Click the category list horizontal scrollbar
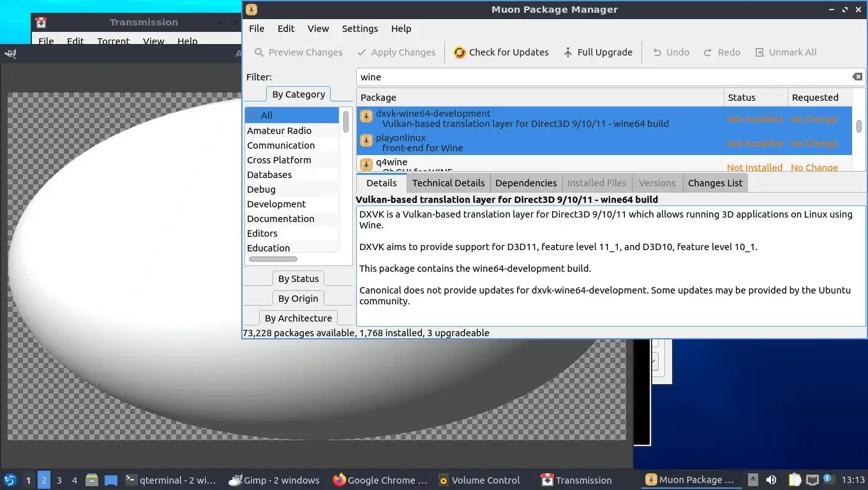This screenshot has height=490, width=868. (x=273, y=259)
